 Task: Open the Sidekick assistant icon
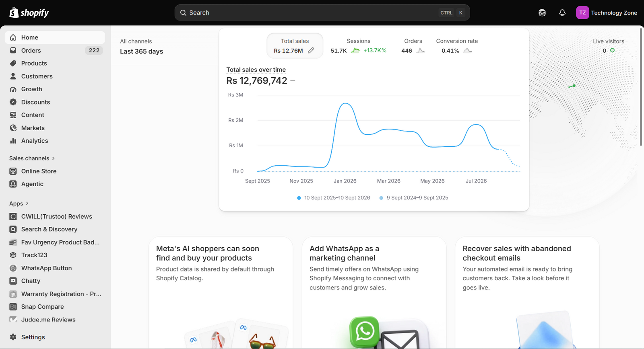coord(542,13)
